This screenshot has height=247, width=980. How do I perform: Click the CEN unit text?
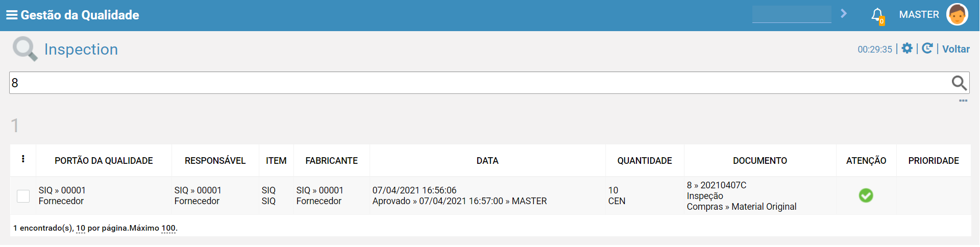tap(617, 201)
